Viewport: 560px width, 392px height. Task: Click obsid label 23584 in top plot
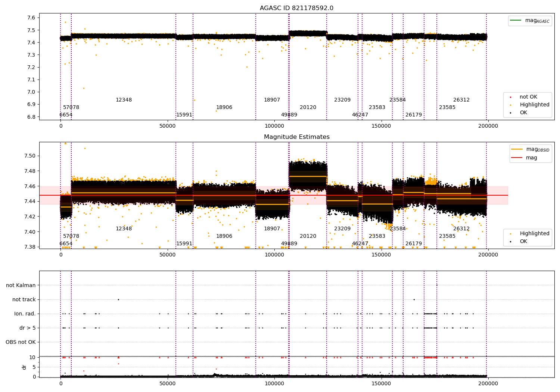click(398, 100)
